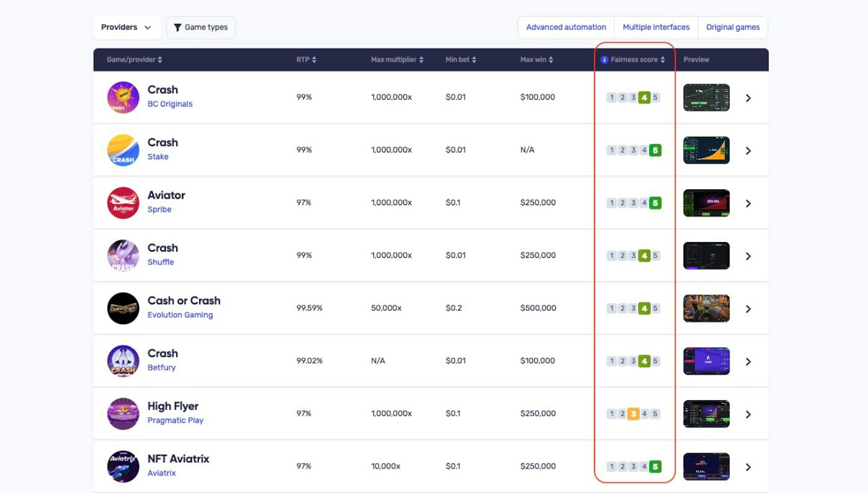Toggle the Advanced automation filter
Image resolution: width=868 pixels, height=493 pixels.
[x=566, y=27]
